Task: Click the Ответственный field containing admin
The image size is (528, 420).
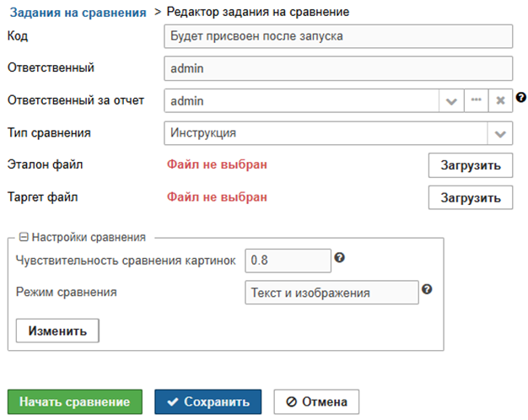Action: (x=337, y=68)
